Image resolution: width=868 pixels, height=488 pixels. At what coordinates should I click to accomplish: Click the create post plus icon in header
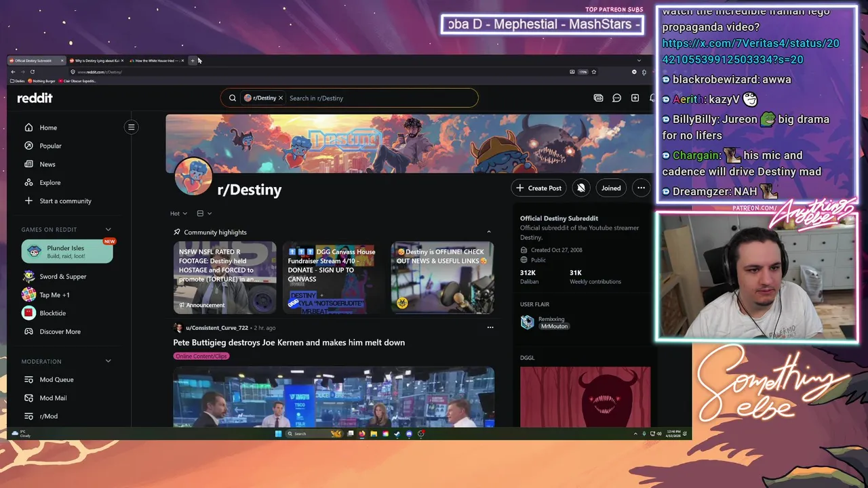click(635, 98)
